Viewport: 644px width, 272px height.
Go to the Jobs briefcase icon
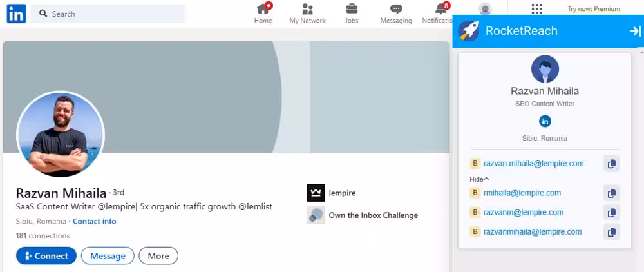[352, 9]
